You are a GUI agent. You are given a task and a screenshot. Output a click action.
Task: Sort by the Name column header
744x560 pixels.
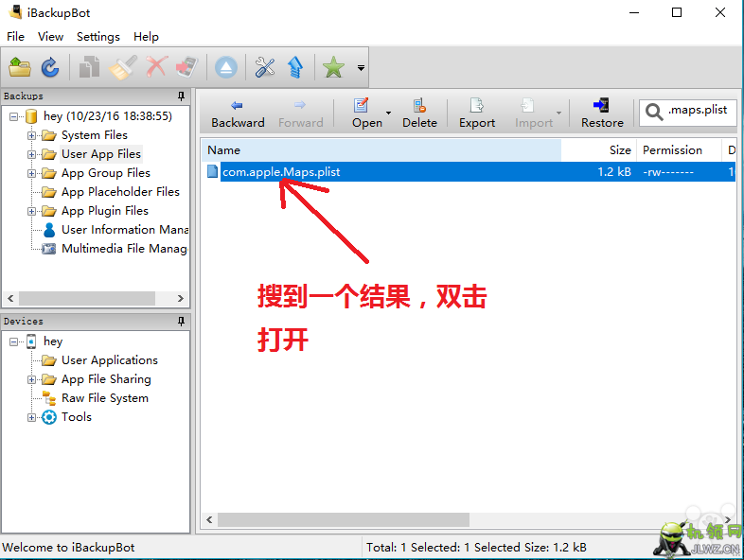pyautogui.click(x=382, y=150)
